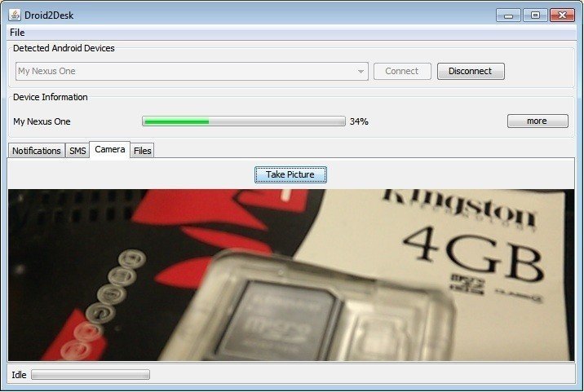Go to the Files tab
Image resolution: width=584 pixels, height=392 pixels.
point(142,151)
